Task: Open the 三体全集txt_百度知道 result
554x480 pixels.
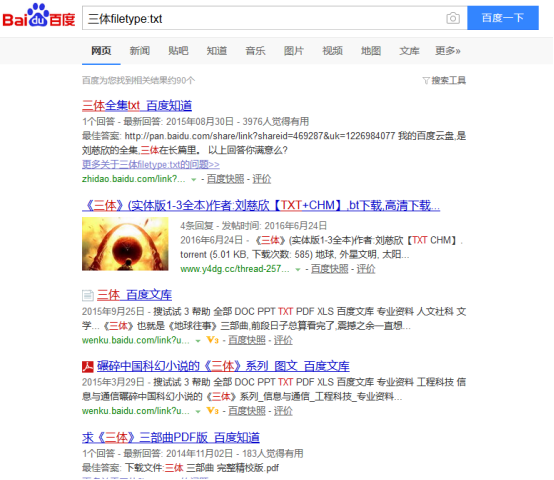Action: (137, 106)
